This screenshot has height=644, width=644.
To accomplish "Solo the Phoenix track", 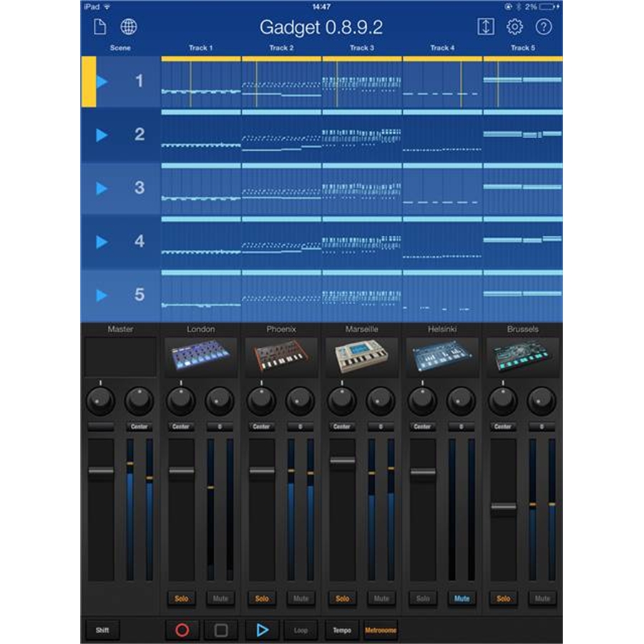I will (262, 598).
